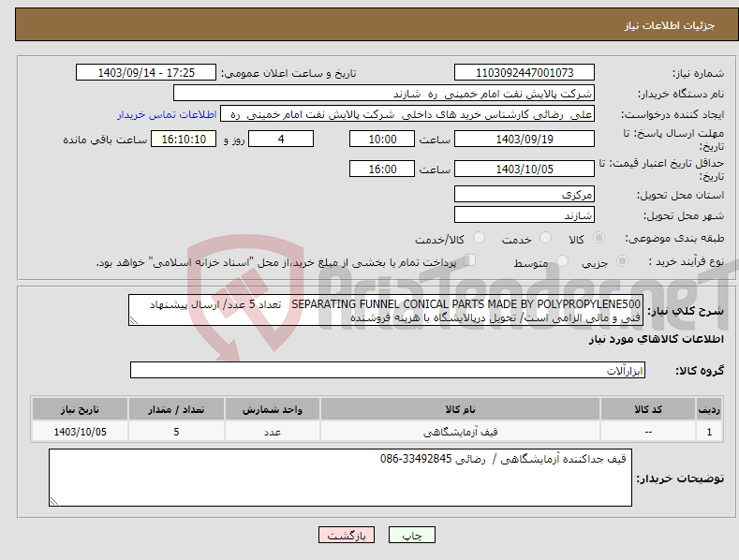Click the goods group field ابزارآلات

[388, 371]
